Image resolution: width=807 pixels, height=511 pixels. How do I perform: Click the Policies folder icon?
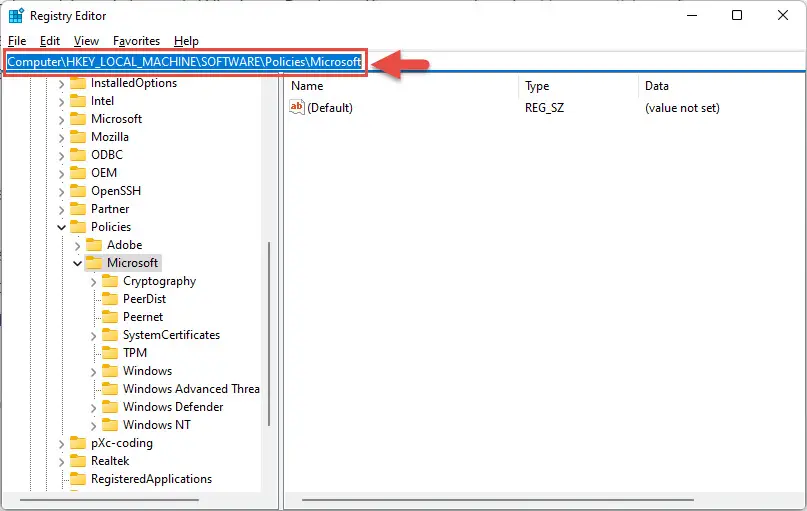pyautogui.click(x=78, y=227)
